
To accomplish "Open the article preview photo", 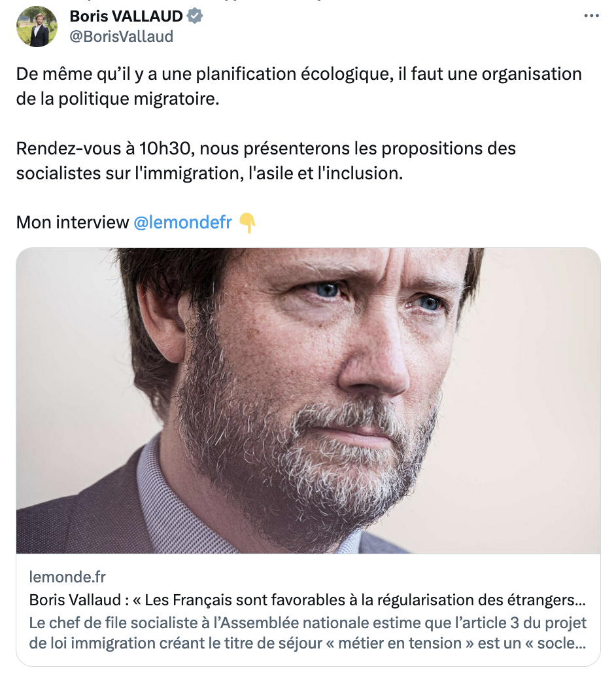I will (308, 400).
